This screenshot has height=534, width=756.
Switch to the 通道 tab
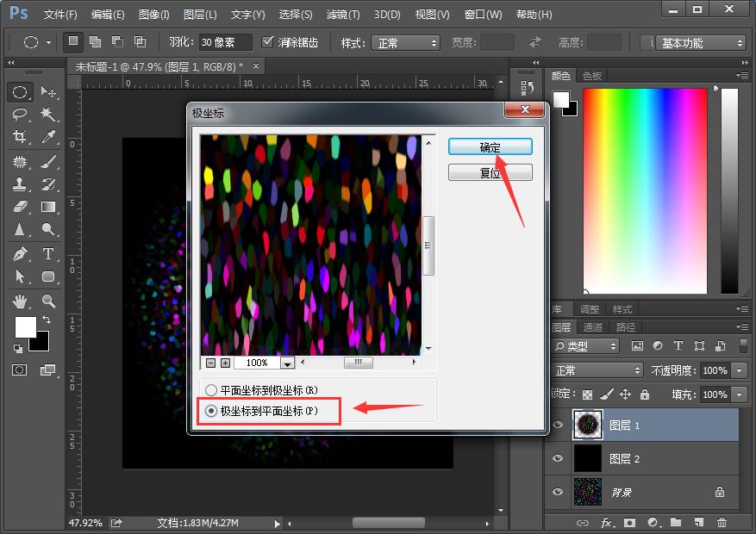593,327
